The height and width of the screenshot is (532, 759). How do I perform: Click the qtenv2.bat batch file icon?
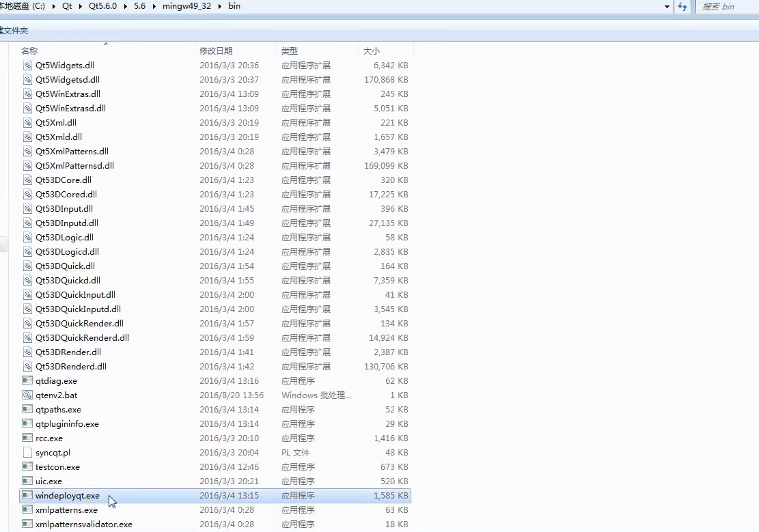pyautogui.click(x=27, y=395)
